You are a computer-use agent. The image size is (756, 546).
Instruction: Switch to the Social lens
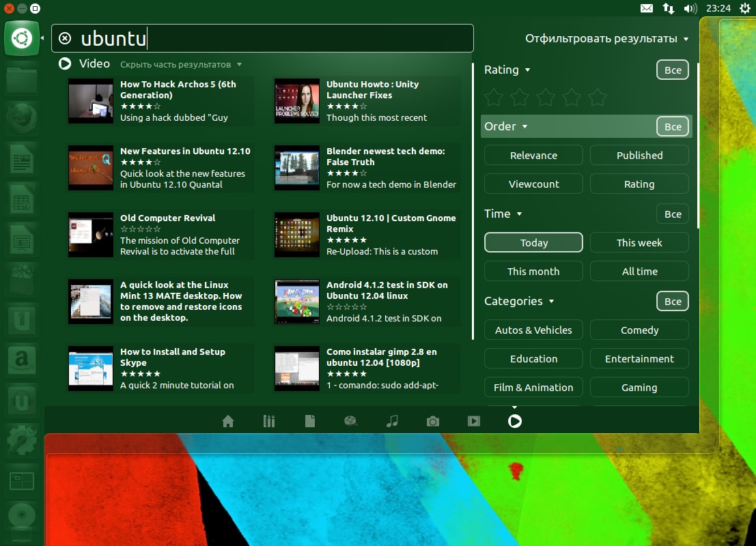351,421
